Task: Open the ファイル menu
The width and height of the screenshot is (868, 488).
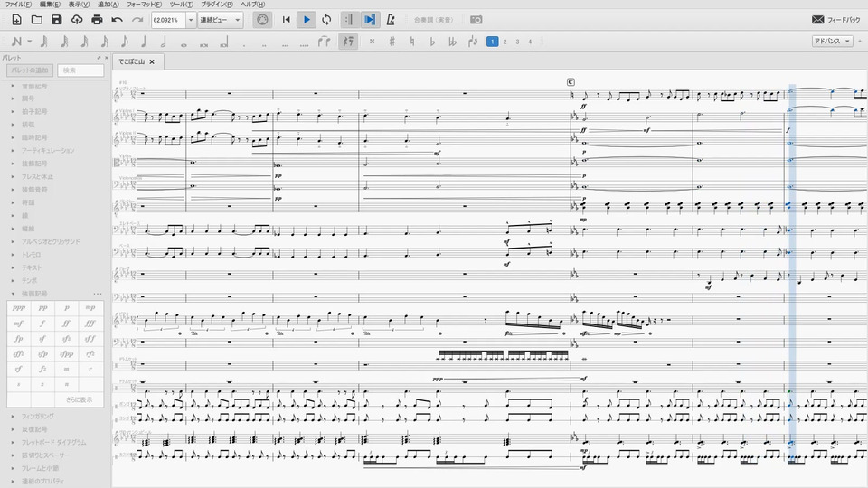Action: pos(18,4)
